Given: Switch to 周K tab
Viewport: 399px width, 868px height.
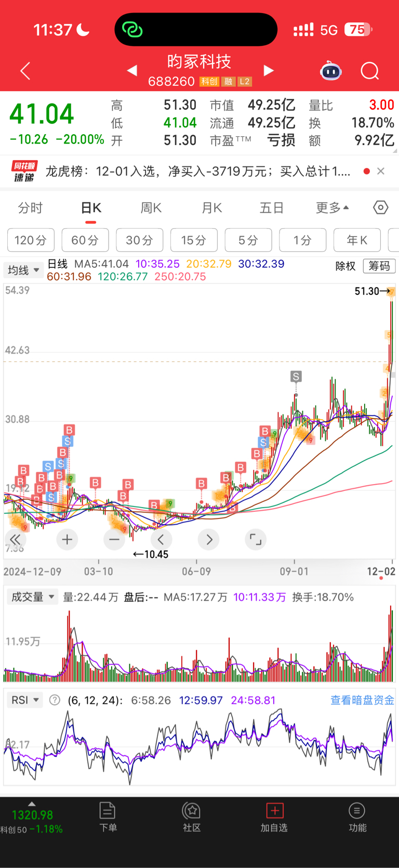Looking at the screenshot, I should [151, 208].
